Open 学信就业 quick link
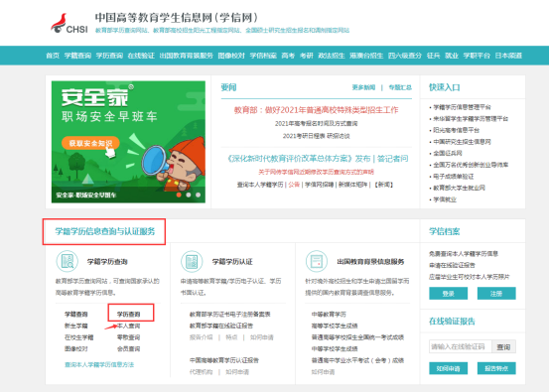549x392 pixels. point(445,199)
